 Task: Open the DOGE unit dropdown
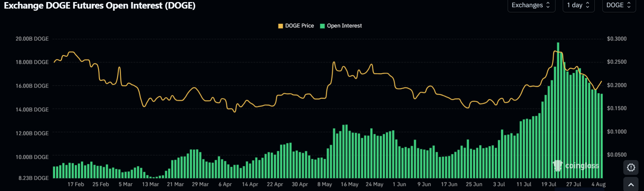619,5
